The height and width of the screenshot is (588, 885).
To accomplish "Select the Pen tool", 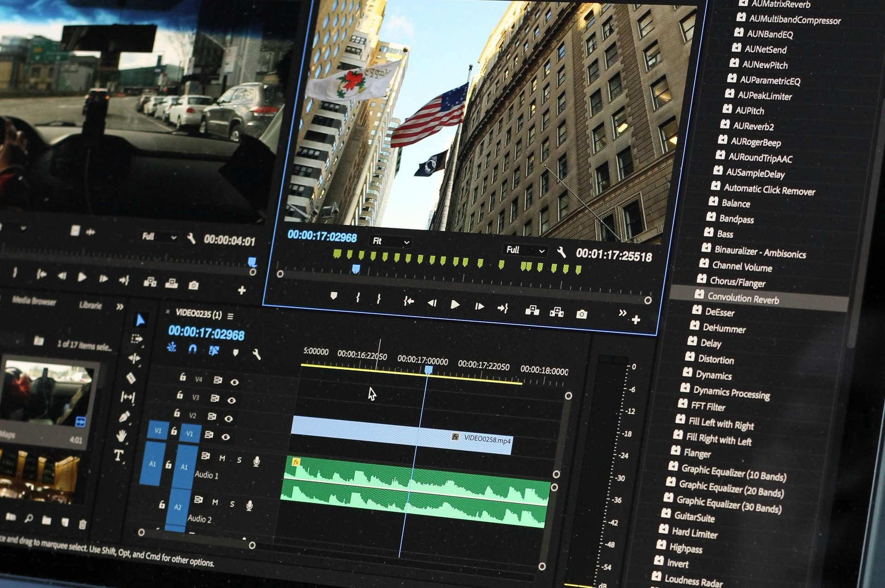I will [x=124, y=417].
